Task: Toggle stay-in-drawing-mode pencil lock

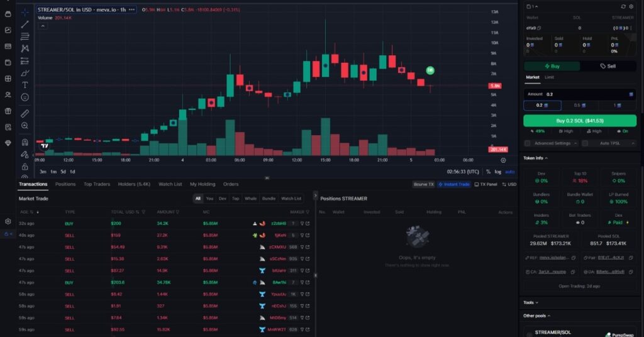Action: [x=25, y=154]
